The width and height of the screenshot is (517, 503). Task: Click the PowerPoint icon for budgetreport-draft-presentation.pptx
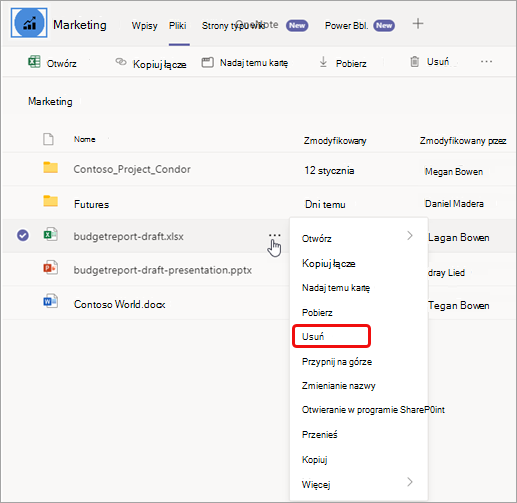click(50, 268)
